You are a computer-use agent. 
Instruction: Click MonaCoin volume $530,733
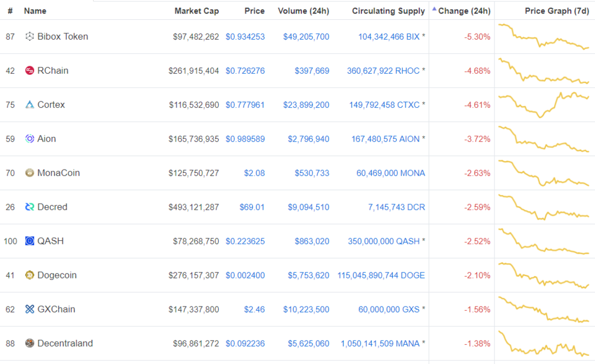[x=312, y=173]
